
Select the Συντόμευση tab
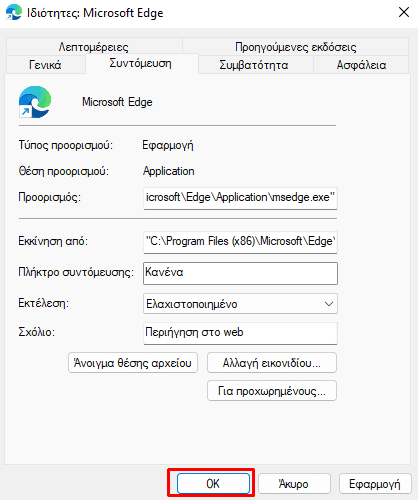coord(141,63)
